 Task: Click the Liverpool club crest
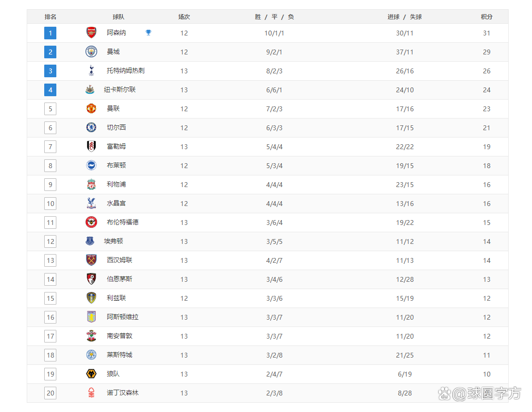pyautogui.click(x=91, y=184)
